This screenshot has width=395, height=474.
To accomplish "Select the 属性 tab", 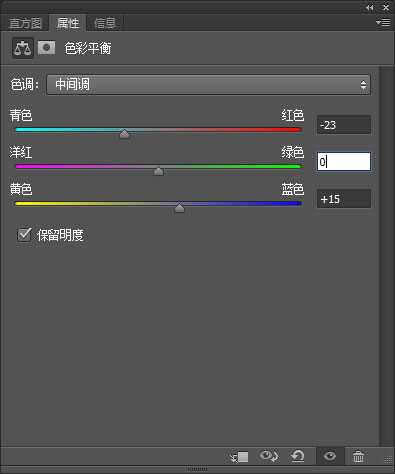I will click(x=68, y=23).
